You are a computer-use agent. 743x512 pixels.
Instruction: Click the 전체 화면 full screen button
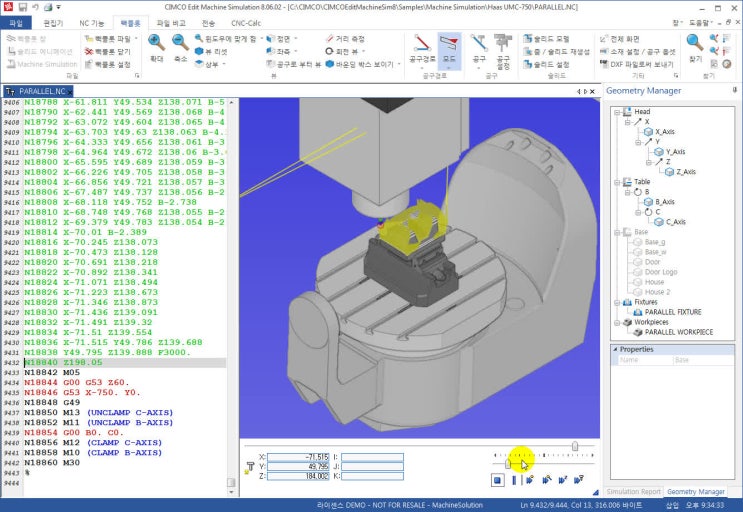(630, 38)
